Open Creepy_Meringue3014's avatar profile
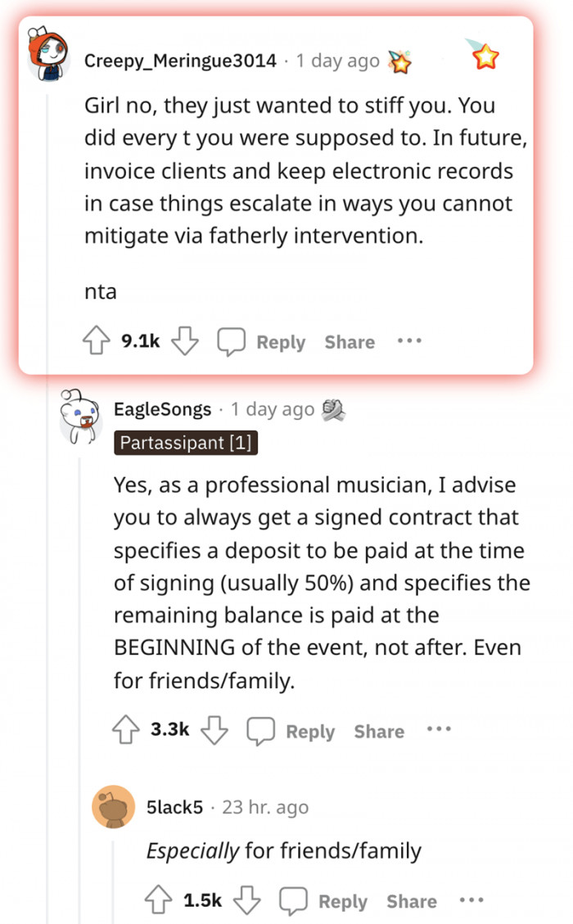Image resolution: width=573 pixels, height=924 pixels. coord(48,56)
